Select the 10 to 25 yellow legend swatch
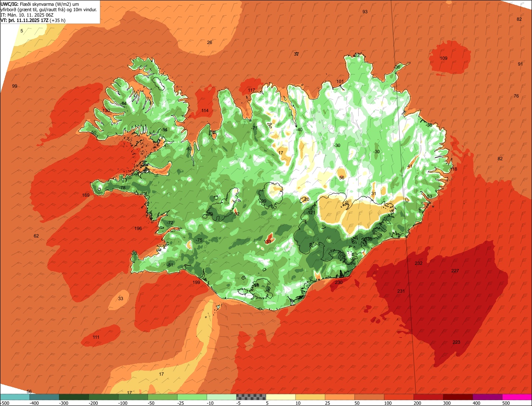 [x=310, y=397]
